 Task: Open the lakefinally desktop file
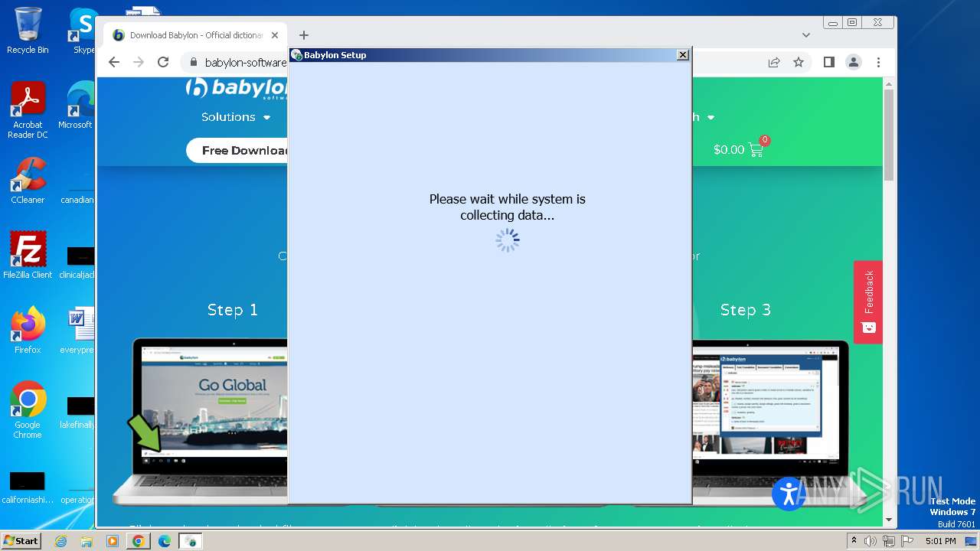[77, 412]
